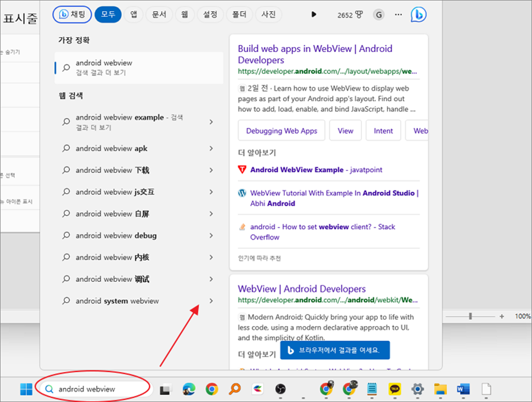Select android webview debug suggestion text
This screenshot has height=402, width=532.
[x=116, y=235]
